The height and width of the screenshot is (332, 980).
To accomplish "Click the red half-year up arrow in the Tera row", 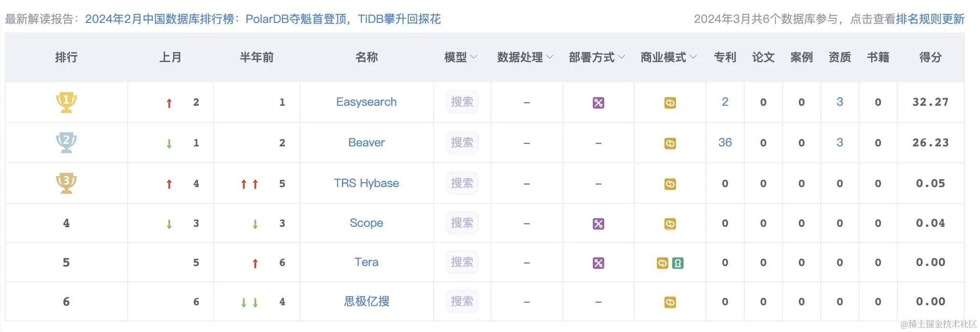I will click(255, 263).
